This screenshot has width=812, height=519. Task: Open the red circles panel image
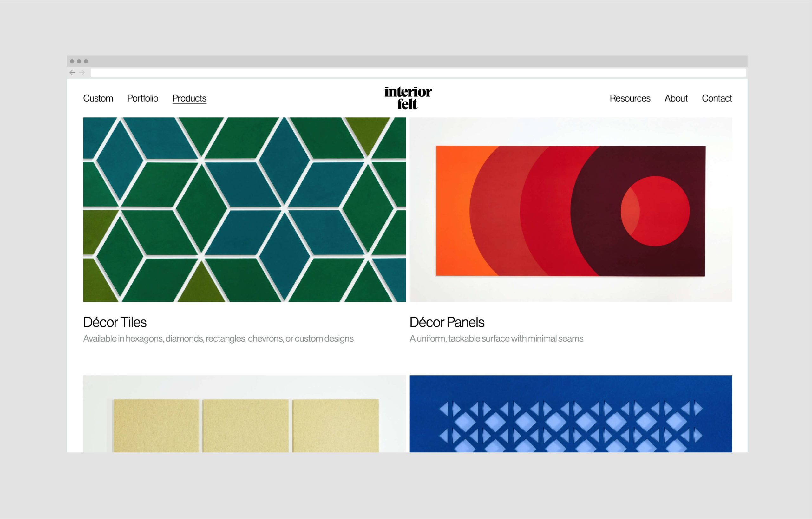pos(571,209)
